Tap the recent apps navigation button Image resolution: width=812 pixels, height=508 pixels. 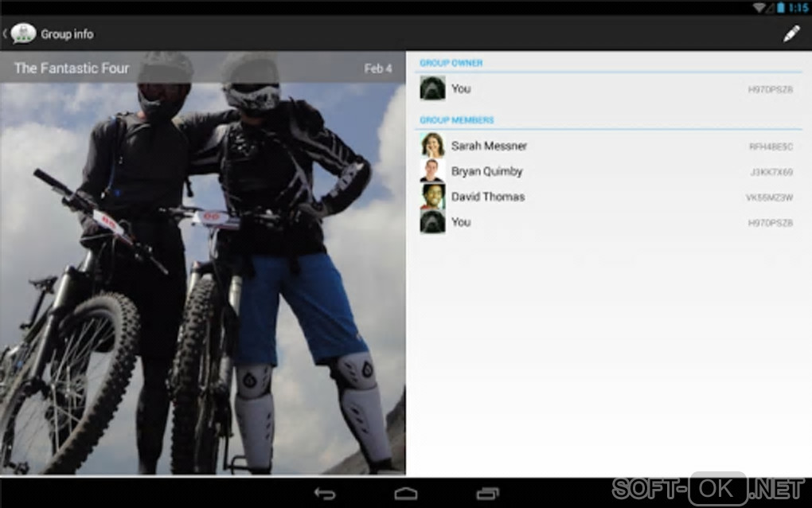tap(487, 494)
